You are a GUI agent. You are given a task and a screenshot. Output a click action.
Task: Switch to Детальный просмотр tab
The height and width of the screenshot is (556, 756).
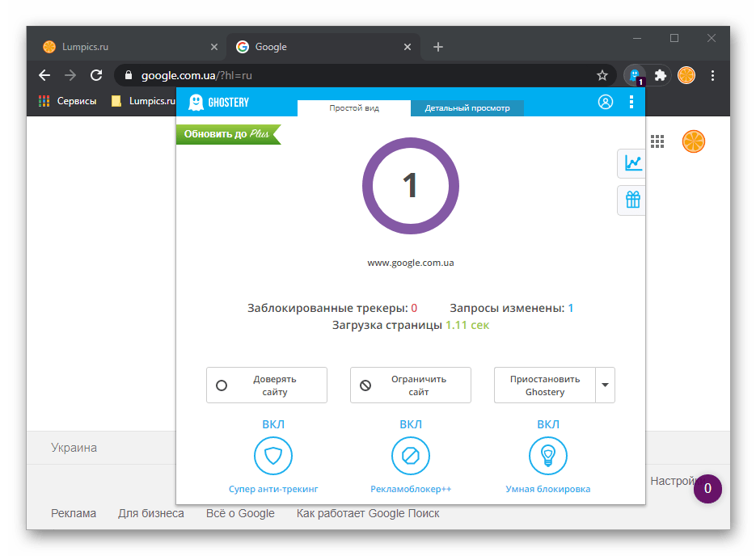(x=467, y=108)
